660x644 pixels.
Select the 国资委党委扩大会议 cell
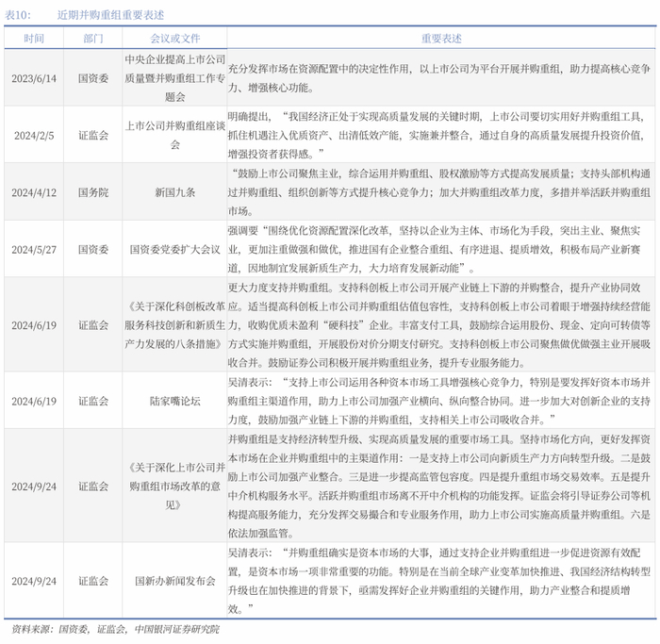point(174,250)
